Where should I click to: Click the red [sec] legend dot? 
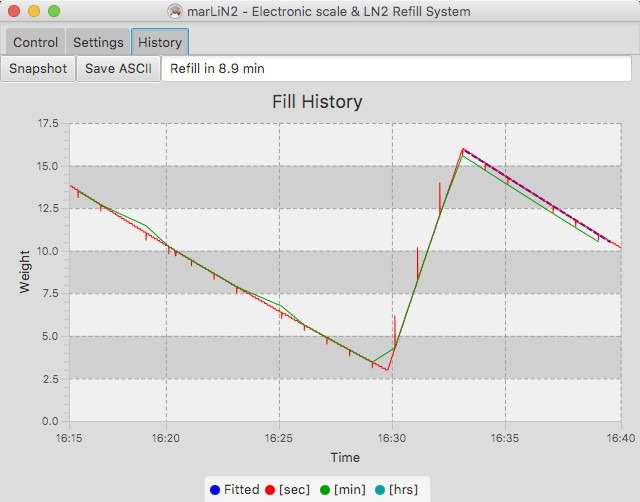[x=272, y=490]
